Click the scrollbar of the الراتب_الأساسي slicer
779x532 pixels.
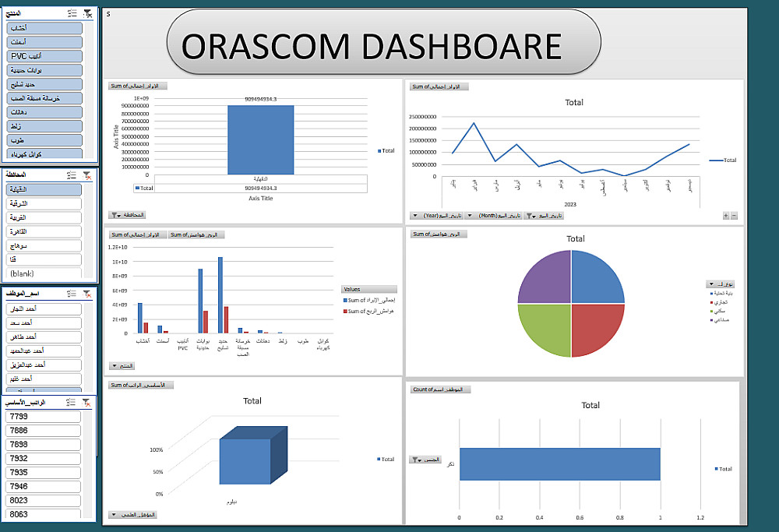pos(88,464)
